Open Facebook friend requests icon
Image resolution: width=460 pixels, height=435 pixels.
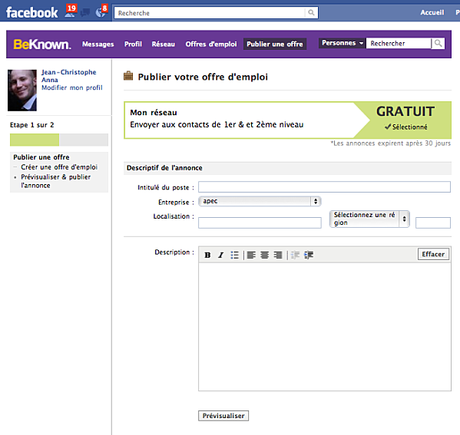70,13
